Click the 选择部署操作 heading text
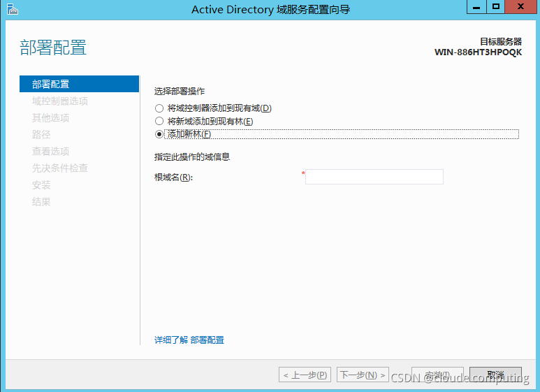 pyautogui.click(x=180, y=92)
